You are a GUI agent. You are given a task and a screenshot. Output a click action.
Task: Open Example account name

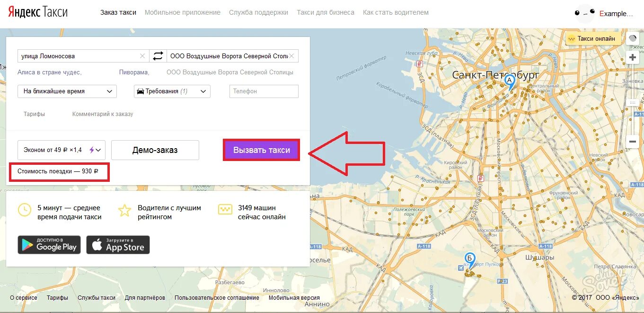click(x=616, y=14)
